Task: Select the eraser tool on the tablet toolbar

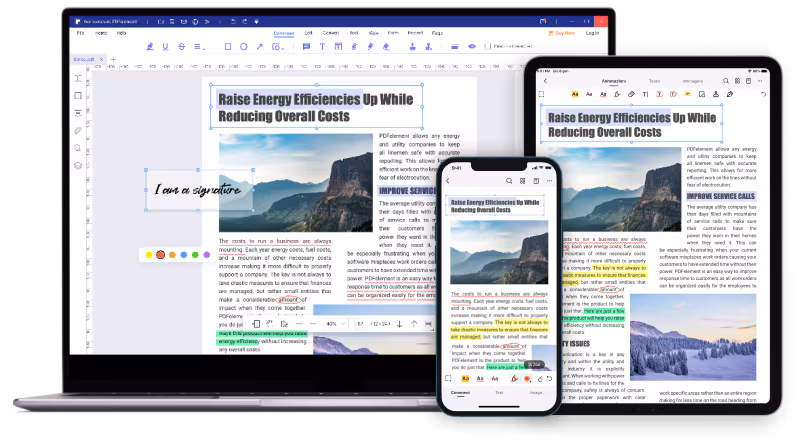Action: pyautogui.click(x=632, y=94)
